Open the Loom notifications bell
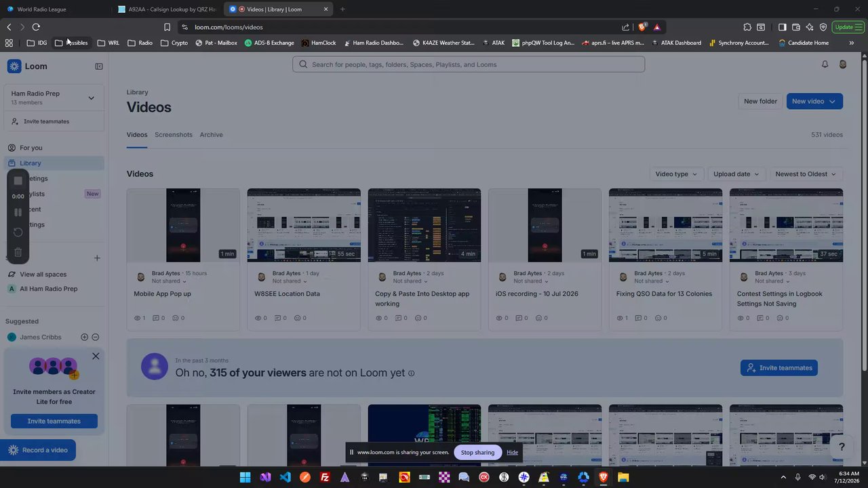The height and width of the screenshot is (488, 868). [825, 64]
